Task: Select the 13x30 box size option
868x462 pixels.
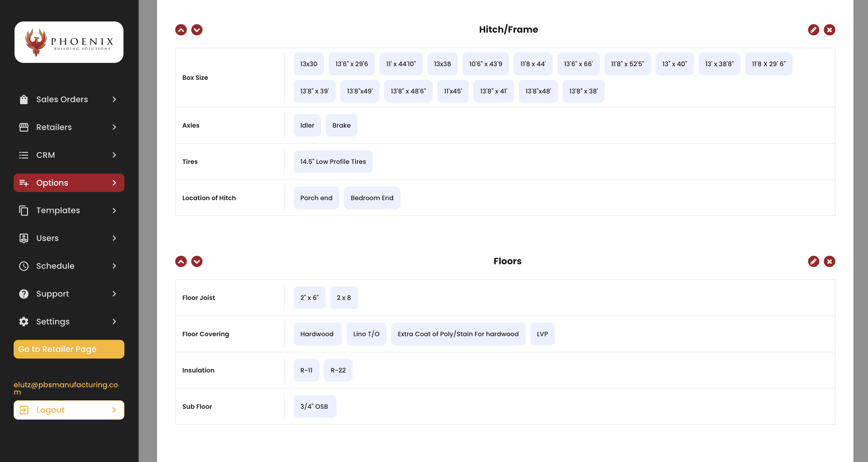Action: pyautogui.click(x=308, y=64)
